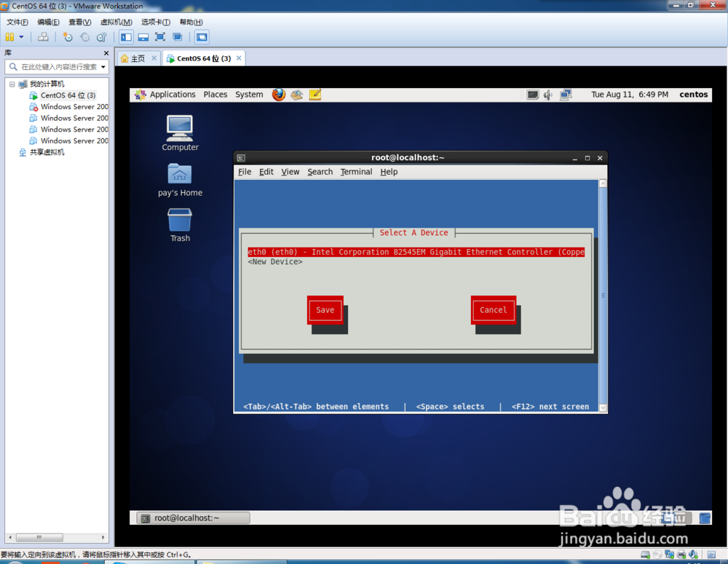Open the library search dropdown arrow
The height and width of the screenshot is (564, 728).
coord(103,67)
